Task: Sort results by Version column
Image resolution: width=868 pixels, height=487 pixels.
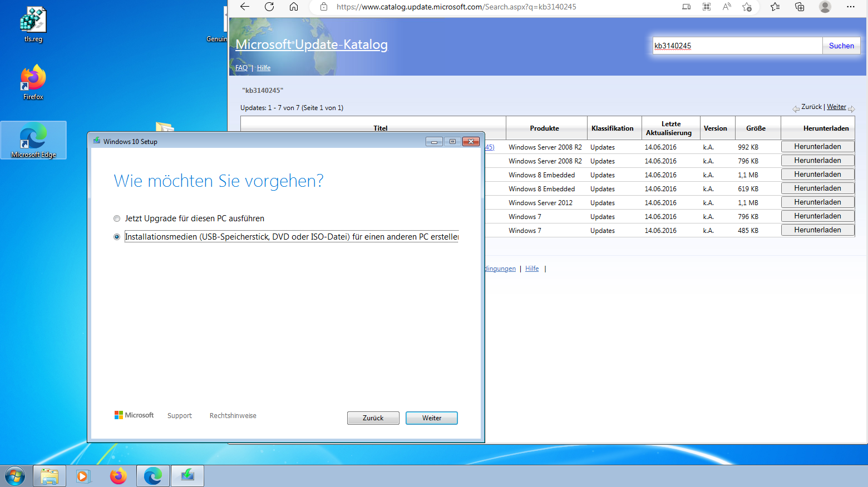Action: coord(716,128)
